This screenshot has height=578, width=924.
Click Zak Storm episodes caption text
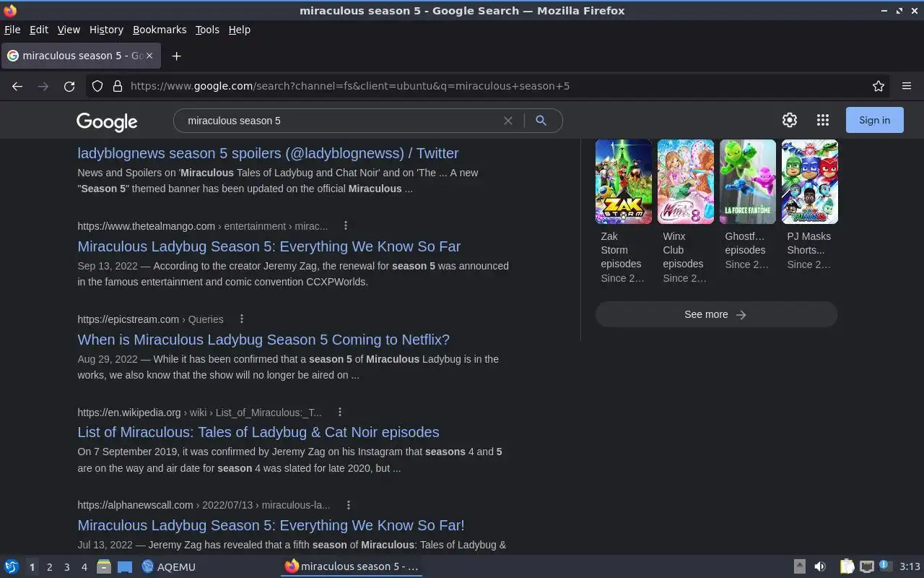coord(621,250)
